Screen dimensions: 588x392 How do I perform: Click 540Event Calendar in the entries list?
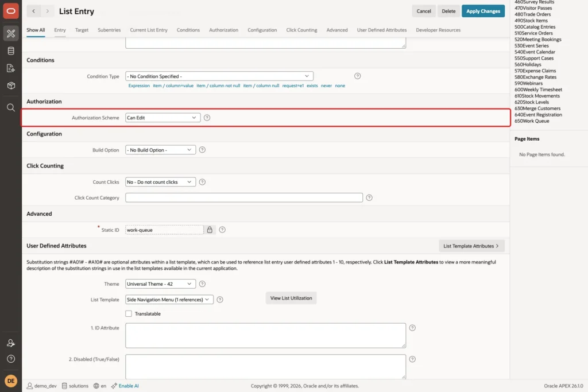535,52
